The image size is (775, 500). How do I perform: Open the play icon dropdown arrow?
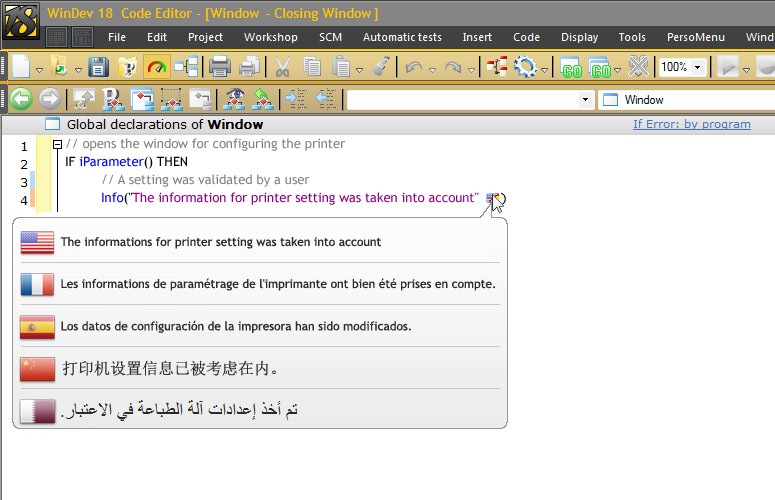pyautogui.click(x=746, y=70)
